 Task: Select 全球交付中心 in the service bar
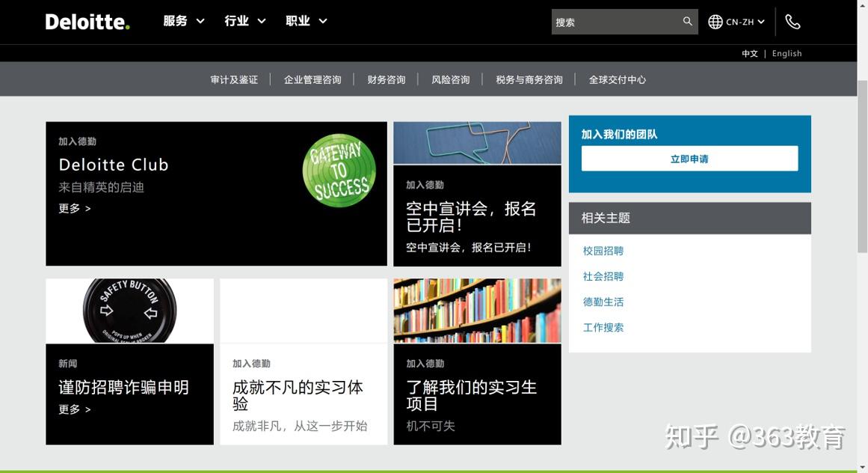point(618,80)
